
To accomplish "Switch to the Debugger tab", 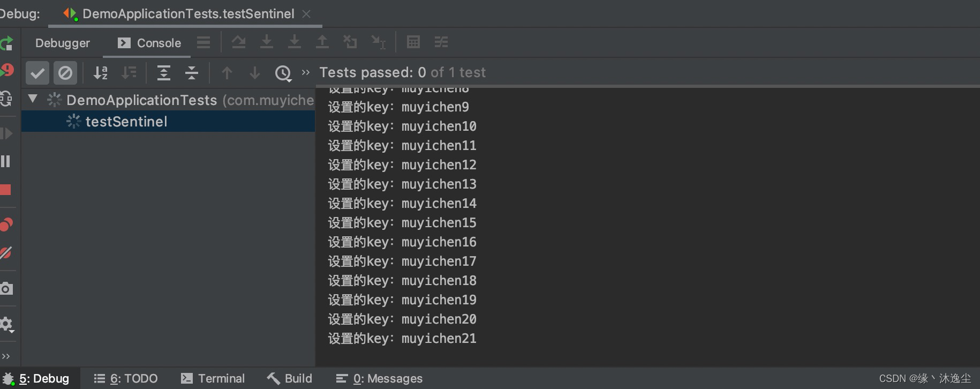I will [63, 43].
